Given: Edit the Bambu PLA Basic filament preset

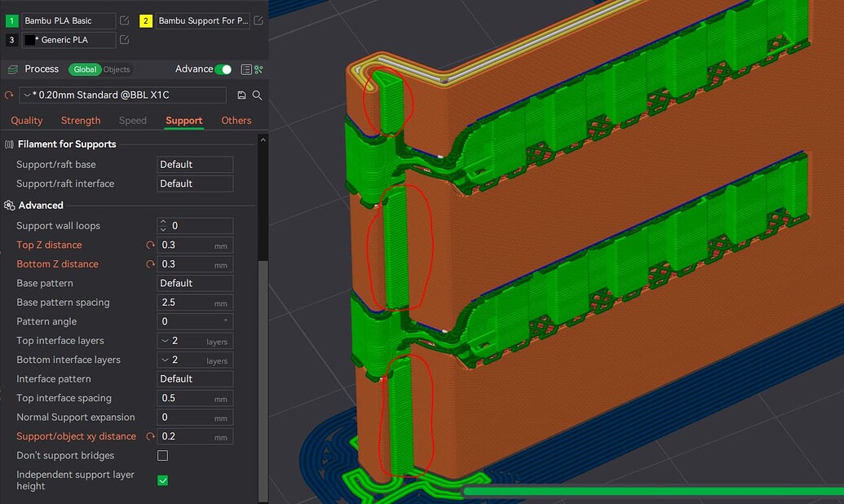Looking at the screenshot, I should 124,20.
